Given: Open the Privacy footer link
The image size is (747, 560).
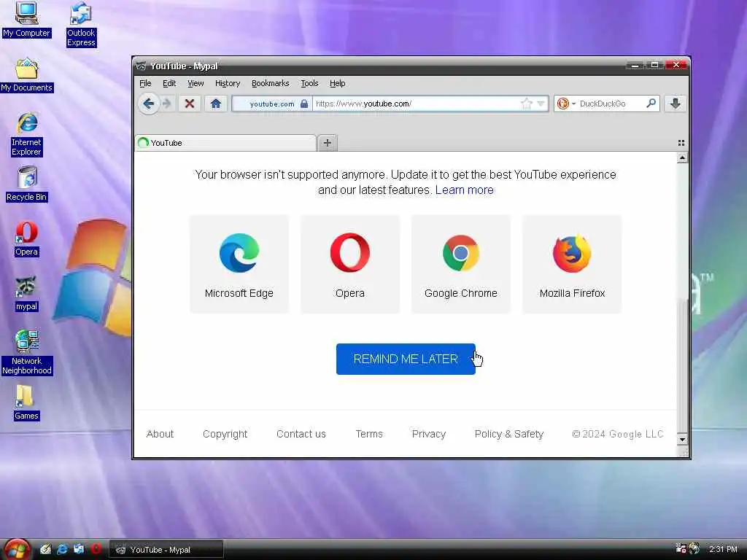Looking at the screenshot, I should tap(429, 434).
